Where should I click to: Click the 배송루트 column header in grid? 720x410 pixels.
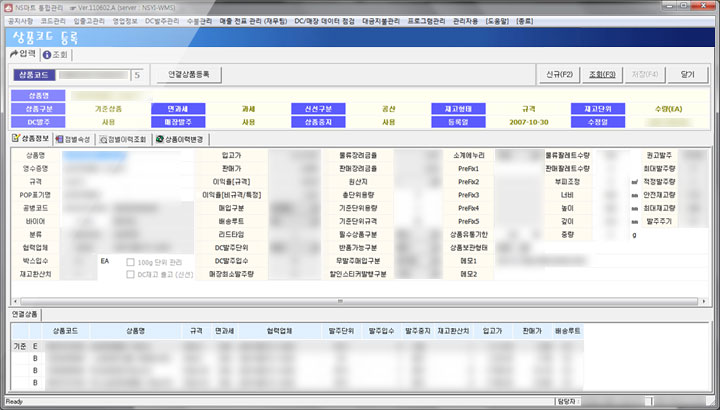[568, 331]
